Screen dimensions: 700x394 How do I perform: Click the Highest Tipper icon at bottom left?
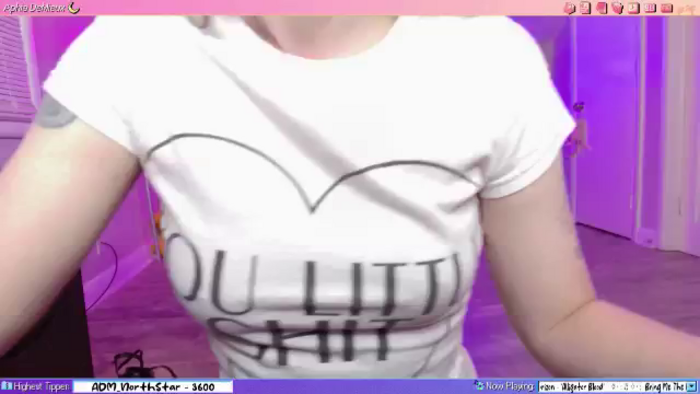[x=6, y=386]
